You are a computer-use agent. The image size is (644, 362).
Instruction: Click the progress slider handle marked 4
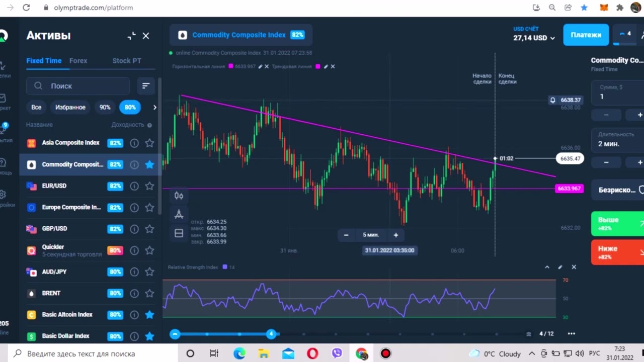[271, 334]
